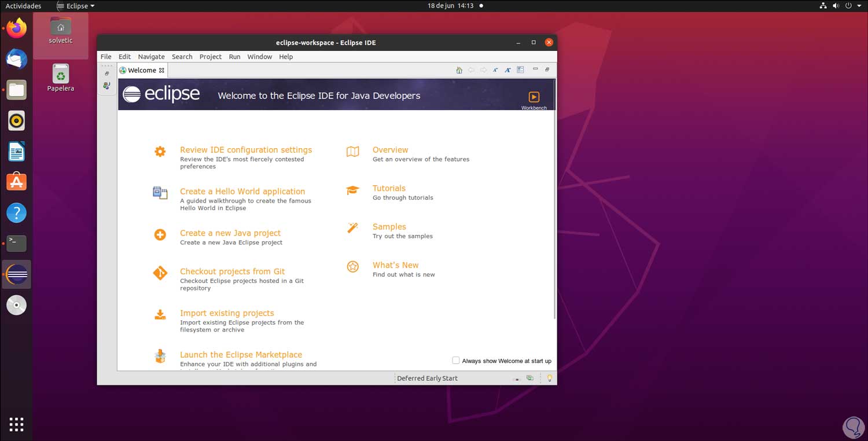Click the Home icon in Welcome toolbar
Screen dimensions: 868x441
pyautogui.click(x=459, y=70)
